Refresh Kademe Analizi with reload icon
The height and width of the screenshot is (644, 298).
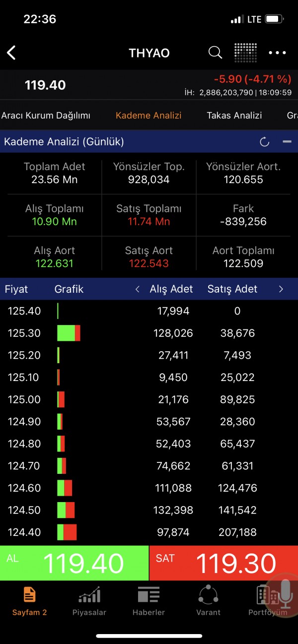265,142
